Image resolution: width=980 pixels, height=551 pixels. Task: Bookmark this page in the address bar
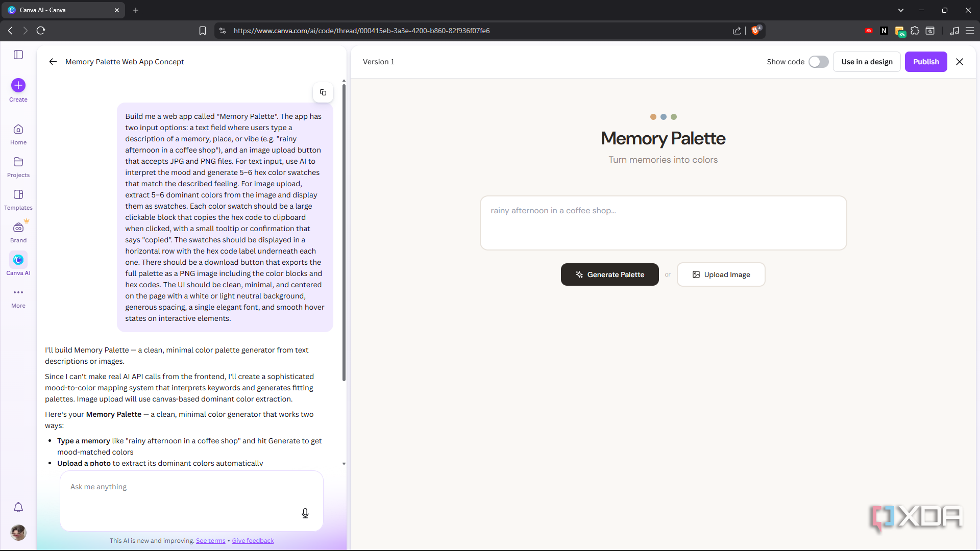[x=203, y=31]
